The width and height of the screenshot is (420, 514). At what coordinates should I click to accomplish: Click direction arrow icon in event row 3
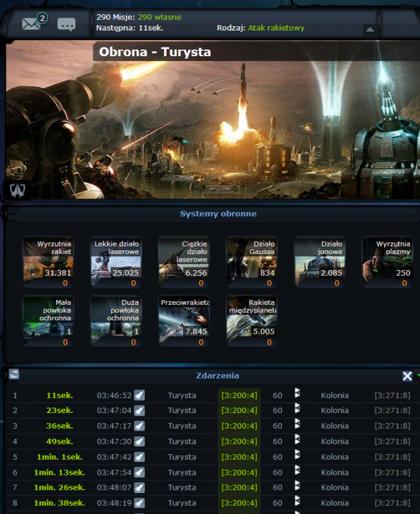coord(297,423)
